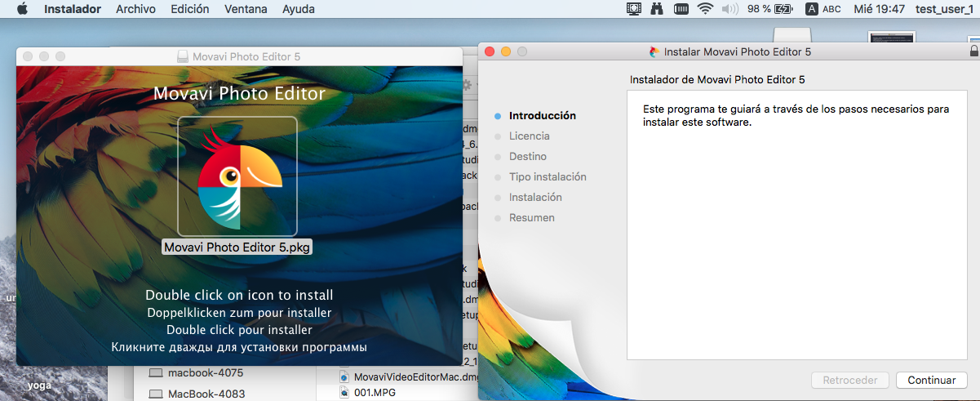Click the 'Double click on icon to install' text
The width and height of the screenshot is (980, 401).
(239, 295)
